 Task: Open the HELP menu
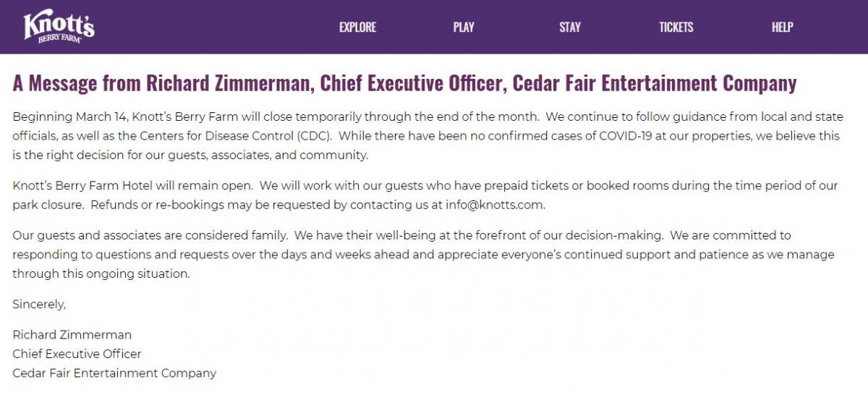782,27
